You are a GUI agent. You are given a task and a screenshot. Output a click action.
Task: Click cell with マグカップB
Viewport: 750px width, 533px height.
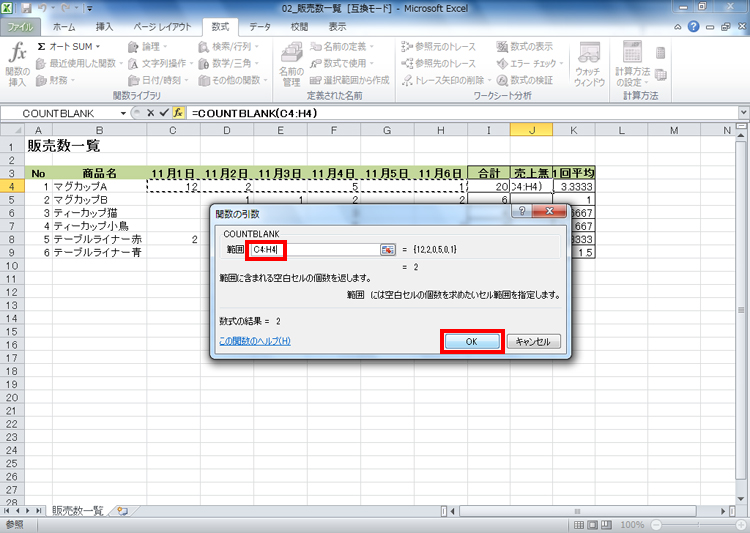(99, 200)
